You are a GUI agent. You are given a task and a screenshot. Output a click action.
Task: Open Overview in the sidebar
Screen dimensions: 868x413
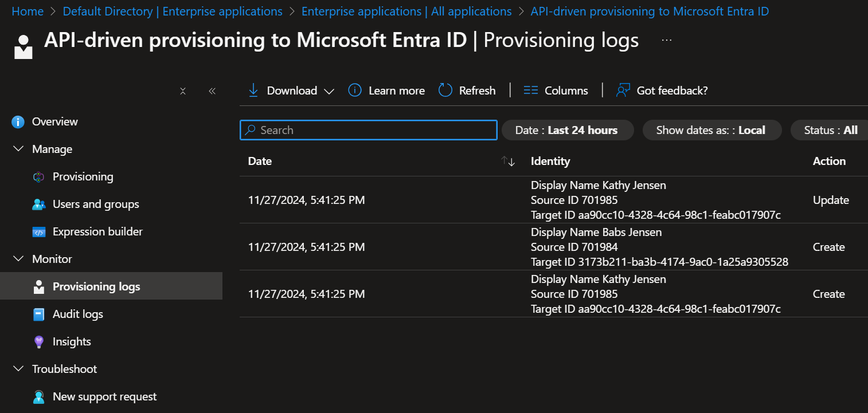pyautogui.click(x=55, y=121)
